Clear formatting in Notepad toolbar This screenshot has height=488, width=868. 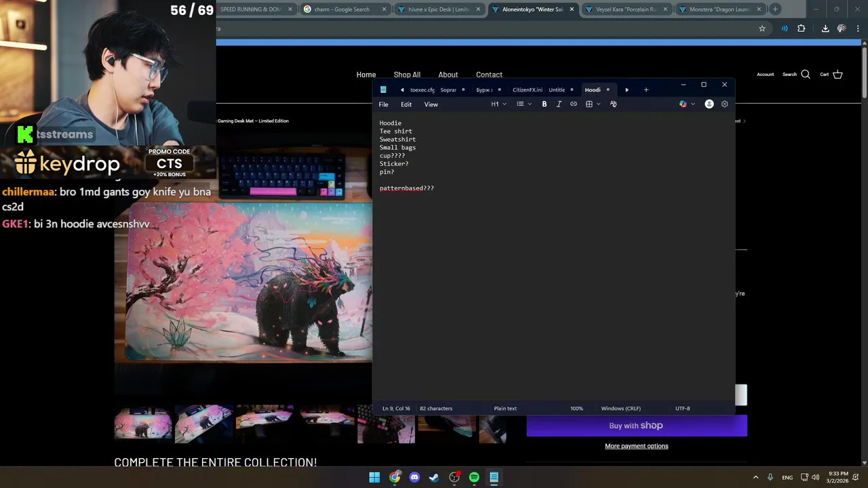[613, 104]
